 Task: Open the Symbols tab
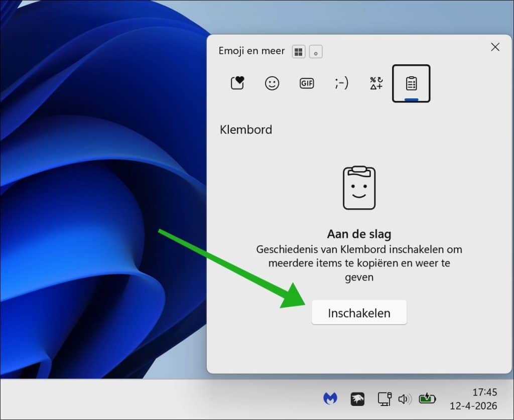[x=376, y=83]
